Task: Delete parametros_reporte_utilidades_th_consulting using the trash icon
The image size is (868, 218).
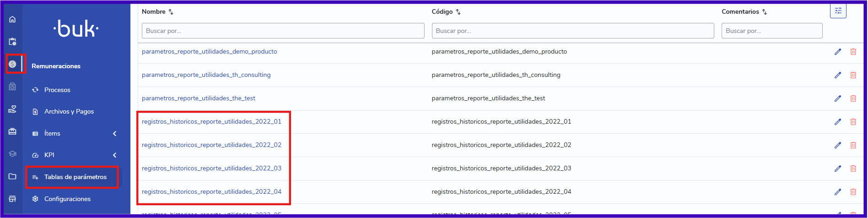Action: [x=853, y=75]
